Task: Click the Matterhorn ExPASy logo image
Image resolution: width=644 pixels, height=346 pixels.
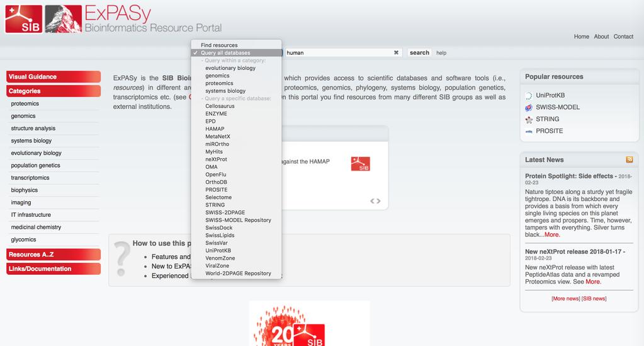Action: pyautogui.click(x=63, y=19)
